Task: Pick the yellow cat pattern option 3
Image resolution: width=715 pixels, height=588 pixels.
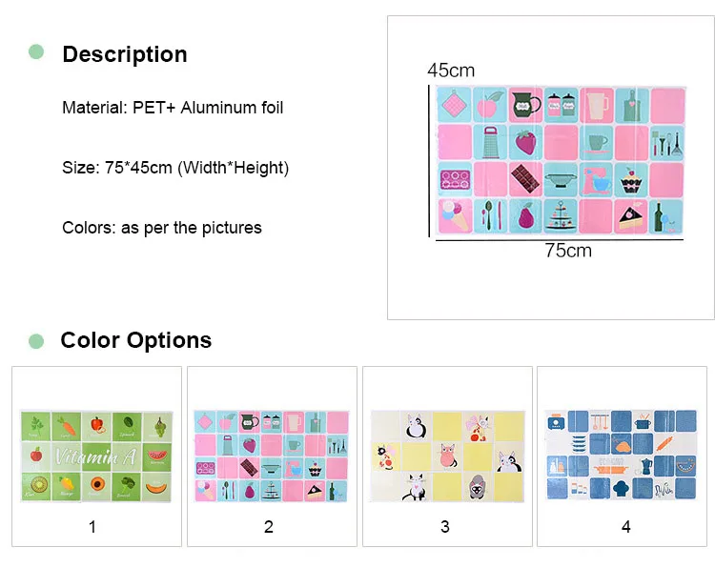Action: click(x=447, y=456)
